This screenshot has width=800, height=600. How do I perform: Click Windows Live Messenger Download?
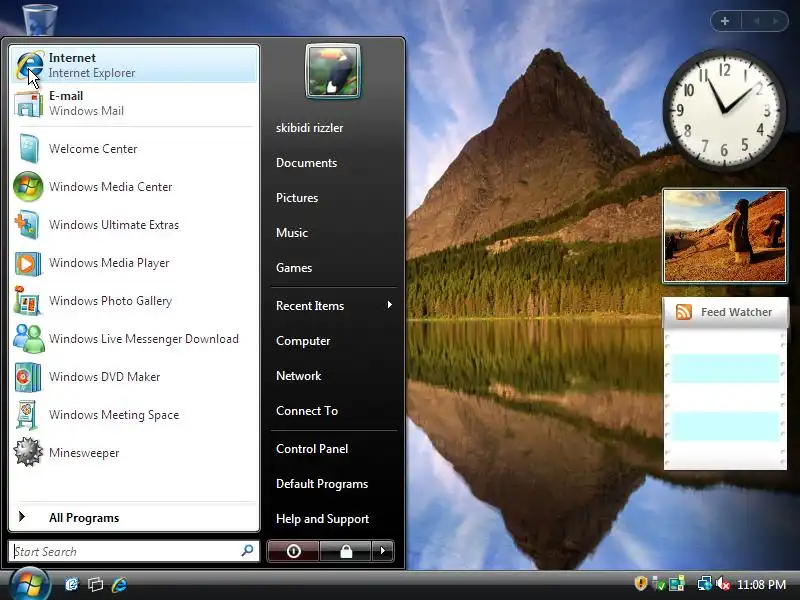coord(134,339)
